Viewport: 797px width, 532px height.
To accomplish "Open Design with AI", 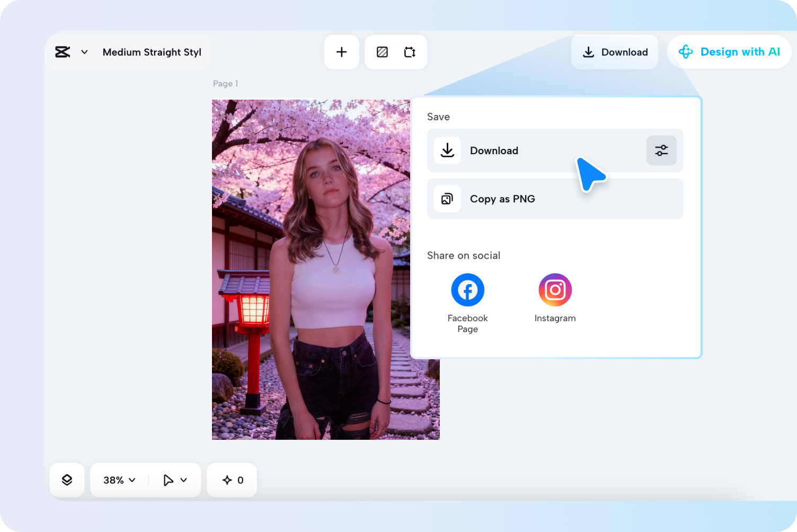I will point(729,52).
